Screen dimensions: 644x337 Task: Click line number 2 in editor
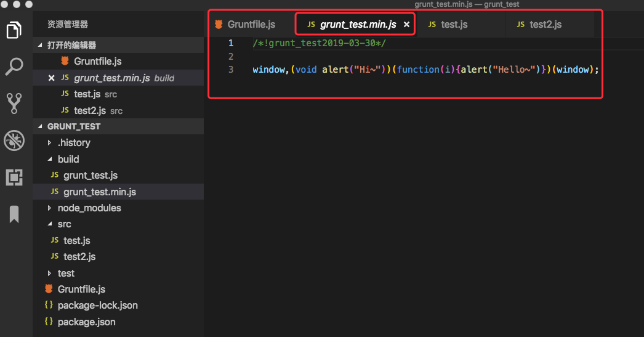tap(231, 57)
